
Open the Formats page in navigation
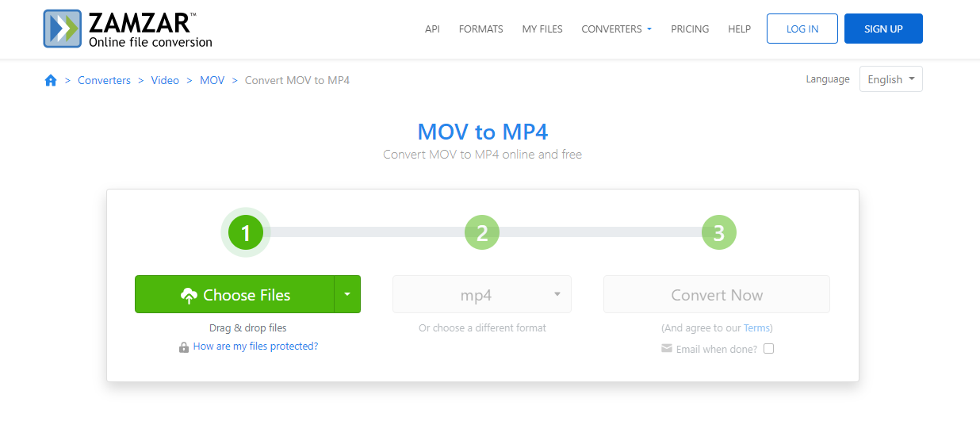pos(480,29)
